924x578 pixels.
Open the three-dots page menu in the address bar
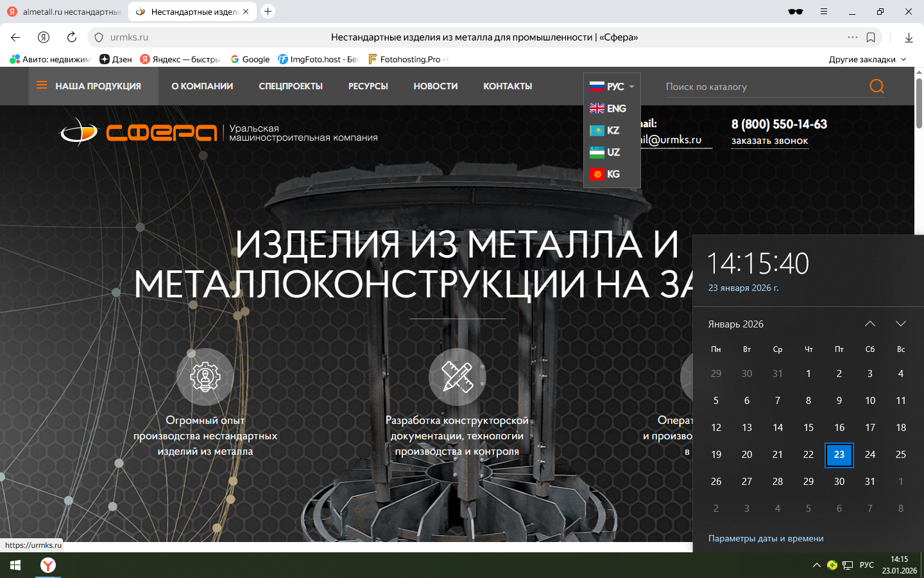click(x=853, y=37)
